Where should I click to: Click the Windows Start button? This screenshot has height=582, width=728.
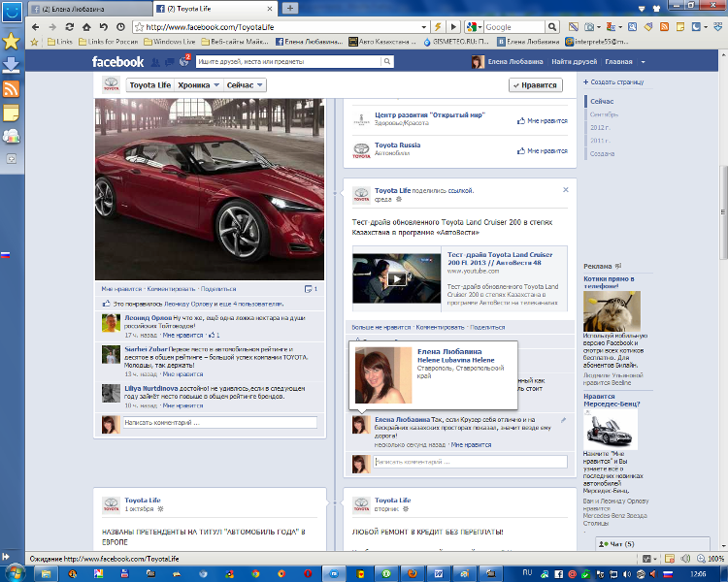pyautogui.click(x=14, y=573)
